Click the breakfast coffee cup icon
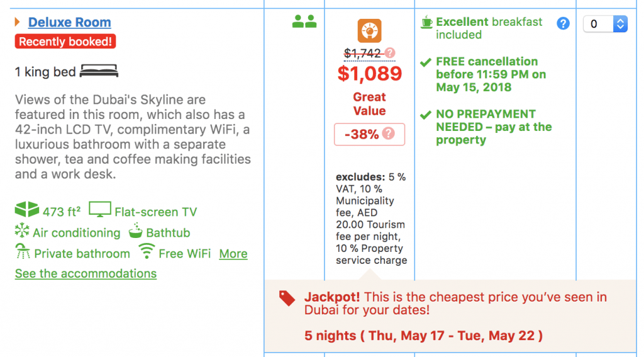 pos(427,22)
